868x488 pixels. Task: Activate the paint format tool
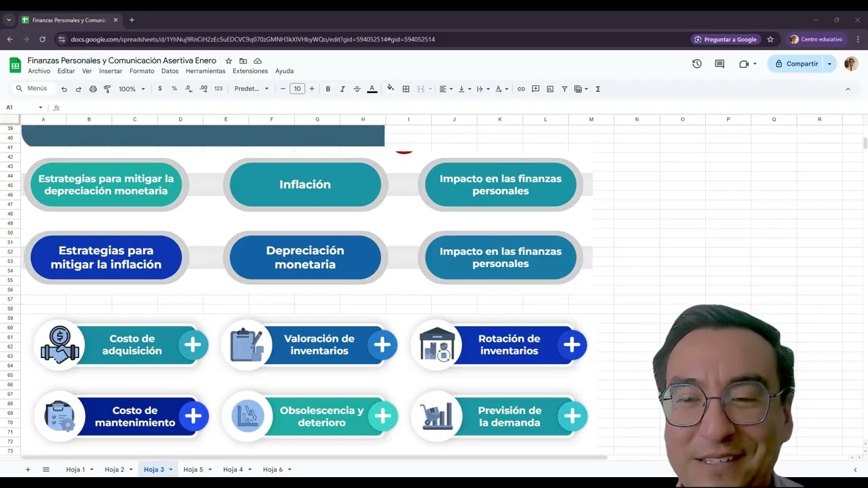107,89
